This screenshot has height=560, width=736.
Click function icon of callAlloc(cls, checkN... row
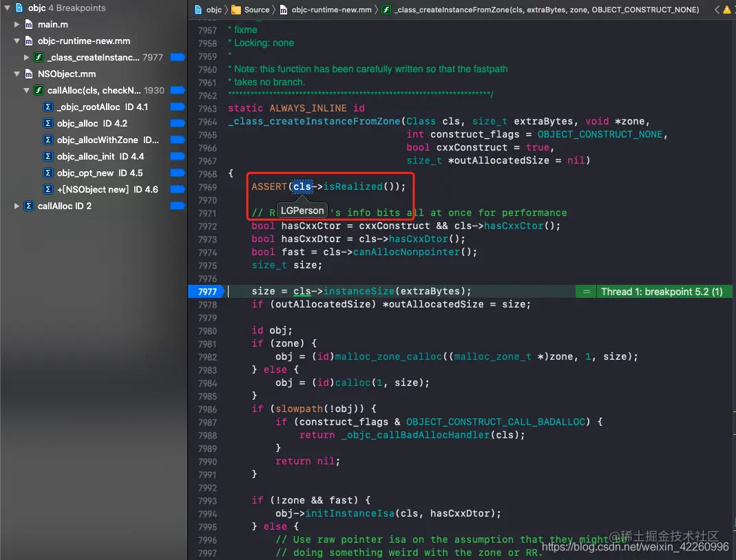(x=39, y=90)
